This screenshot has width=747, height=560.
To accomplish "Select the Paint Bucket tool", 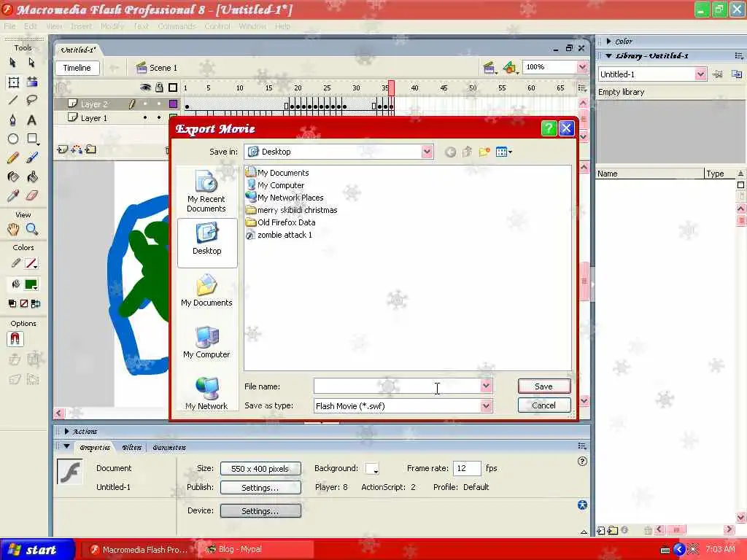I will point(32,177).
